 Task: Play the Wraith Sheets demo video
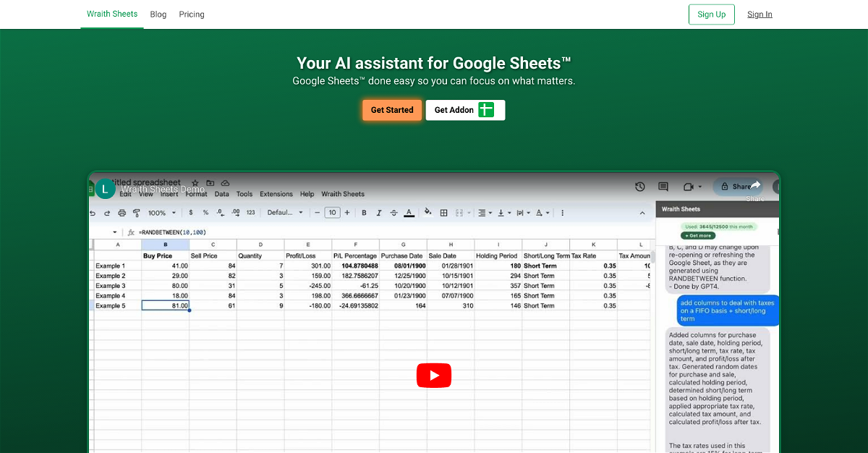click(x=433, y=375)
